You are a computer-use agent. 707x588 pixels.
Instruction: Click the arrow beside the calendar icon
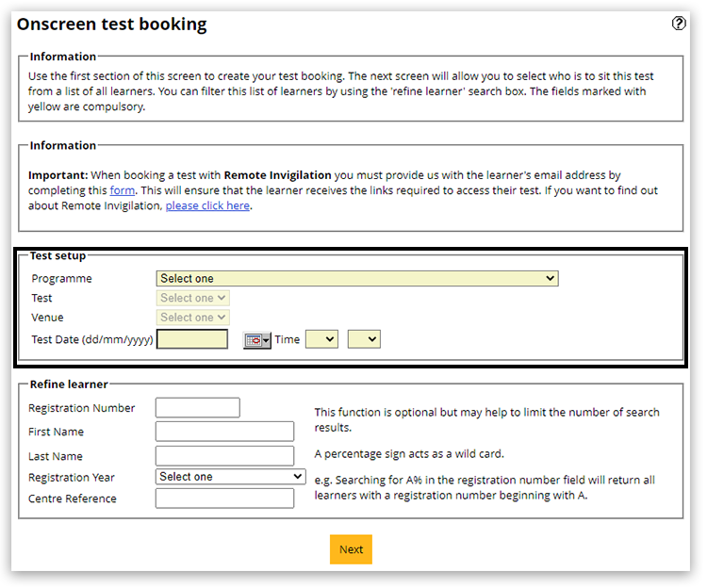(267, 340)
